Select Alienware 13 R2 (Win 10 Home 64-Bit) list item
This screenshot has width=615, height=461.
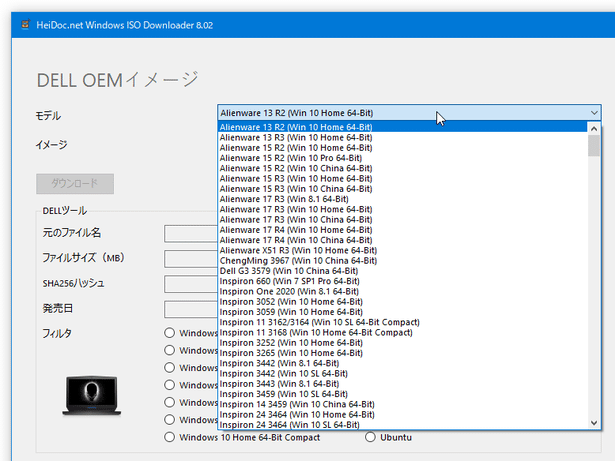coord(402,127)
